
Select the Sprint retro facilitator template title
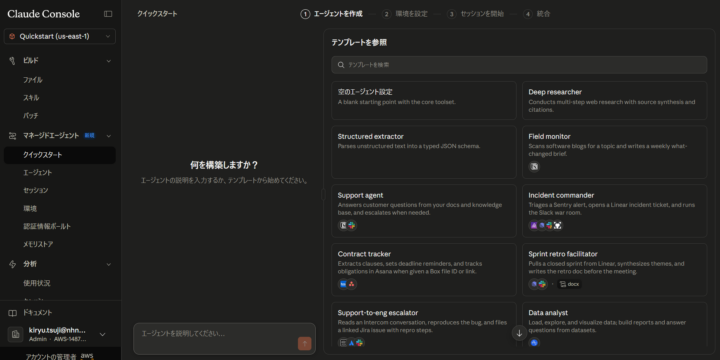(563, 254)
